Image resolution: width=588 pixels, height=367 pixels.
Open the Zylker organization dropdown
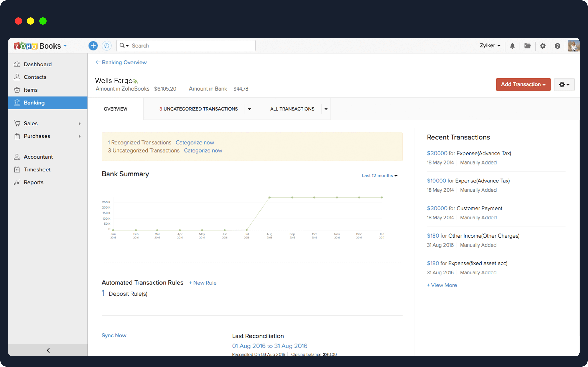(490, 46)
